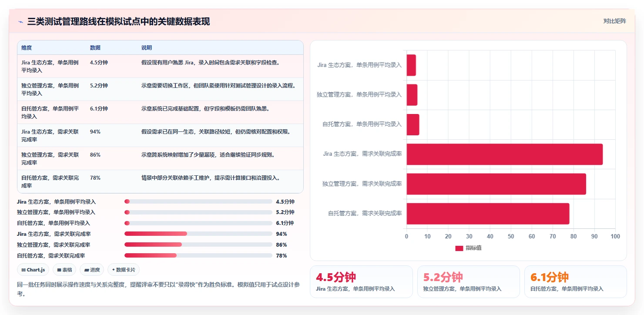Click chart bar for Jira 生态方案，单条用例平均录入
Image resolution: width=644 pixels, height=315 pixels.
[x=411, y=65]
